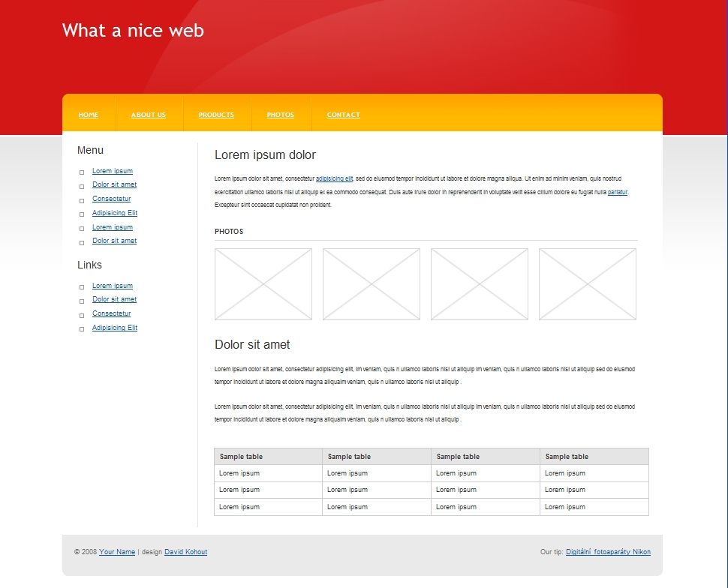
Task: Open 'Adipisicing Elit' link under Links heading
Action: [115, 328]
